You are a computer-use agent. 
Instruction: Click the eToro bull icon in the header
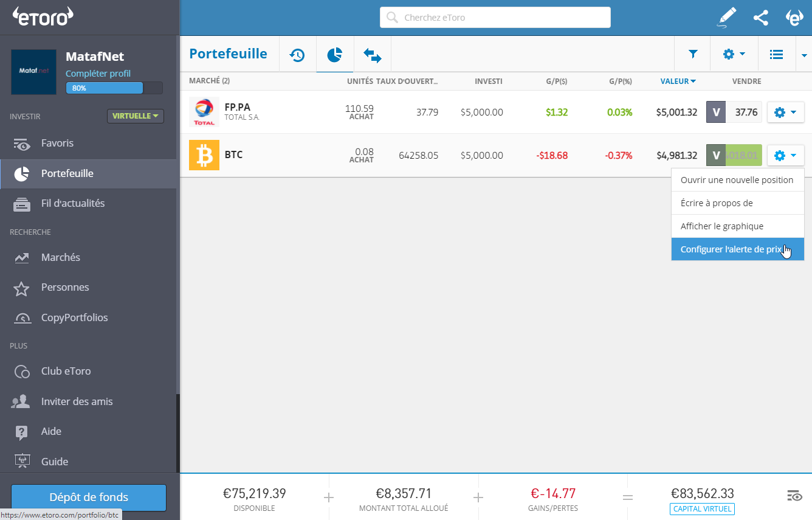click(794, 18)
